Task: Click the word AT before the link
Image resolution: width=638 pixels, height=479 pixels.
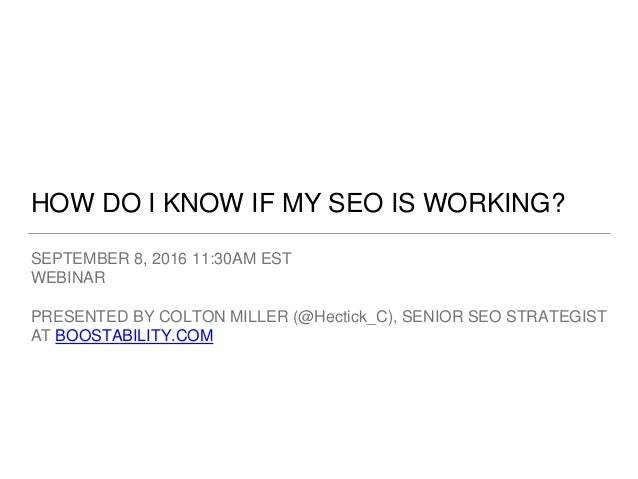Action: [x=40, y=336]
